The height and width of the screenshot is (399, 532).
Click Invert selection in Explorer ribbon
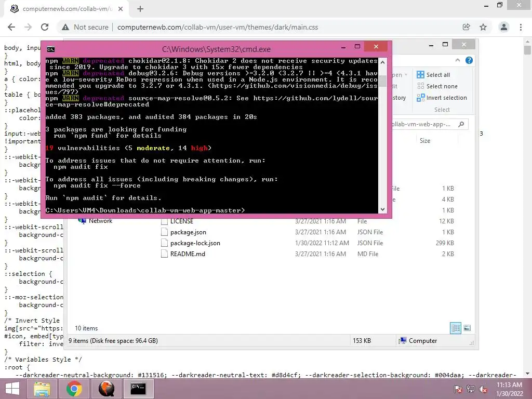[x=442, y=98]
